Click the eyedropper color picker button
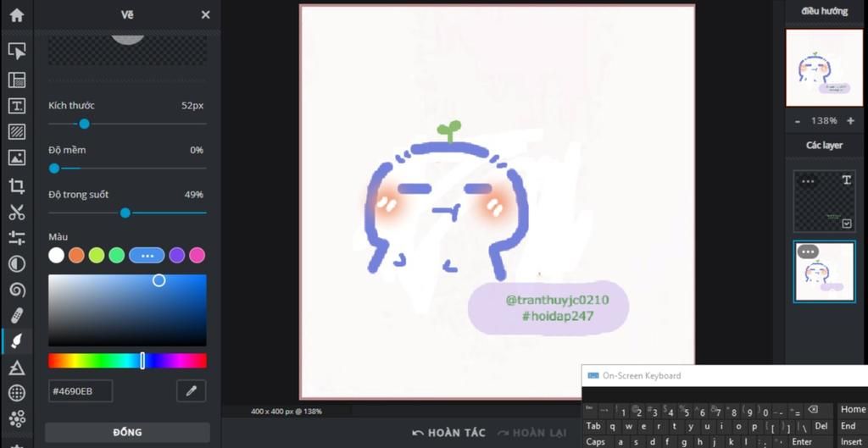This screenshot has height=448, width=868. 191,391
